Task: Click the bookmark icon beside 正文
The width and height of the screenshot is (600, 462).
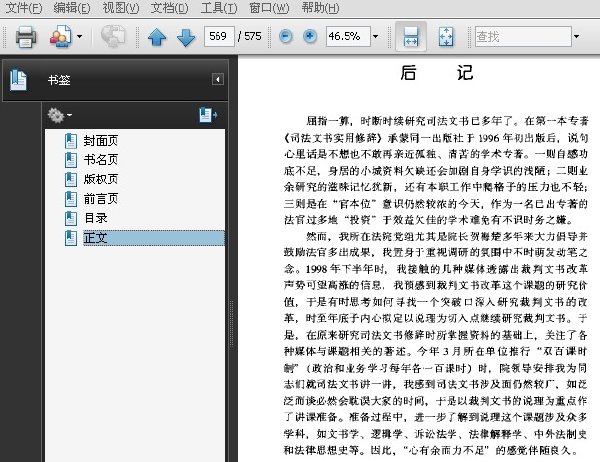Action: (71, 238)
